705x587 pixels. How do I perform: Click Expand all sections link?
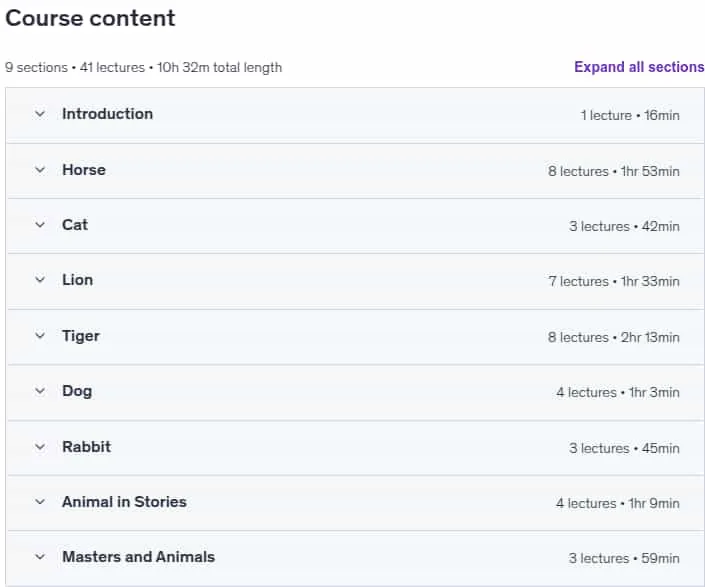[639, 67]
